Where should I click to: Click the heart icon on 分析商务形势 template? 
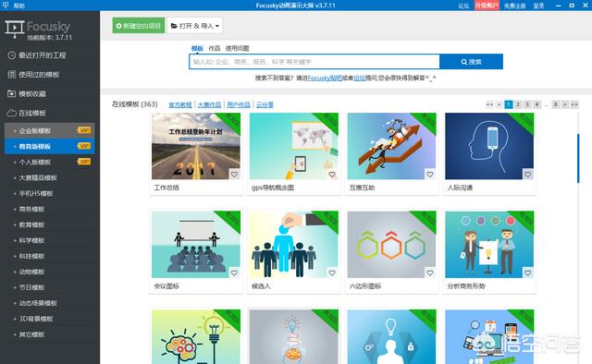point(527,273)
